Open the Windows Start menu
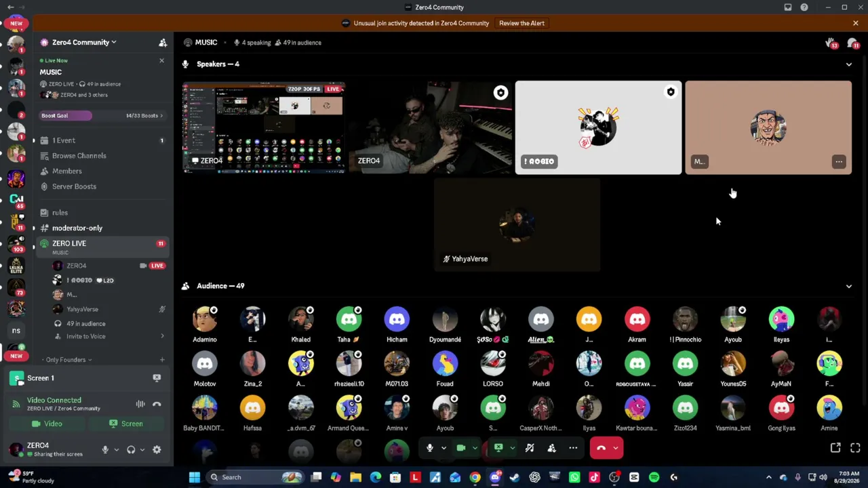The image size is (868, 488). 195,477
